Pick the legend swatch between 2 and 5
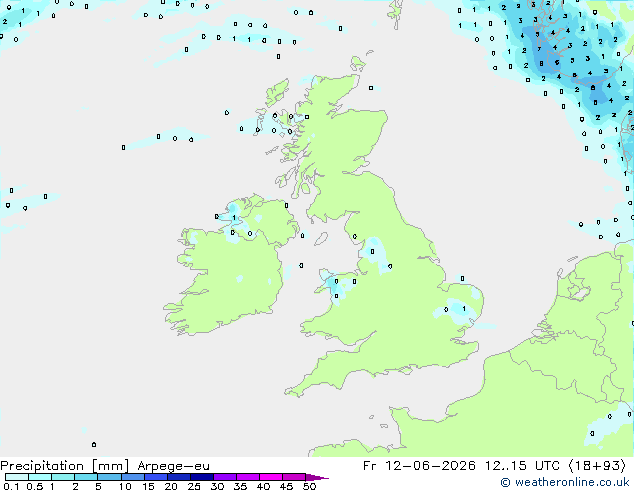Viewport: 634px width, 490px height. tap(86, 477)
